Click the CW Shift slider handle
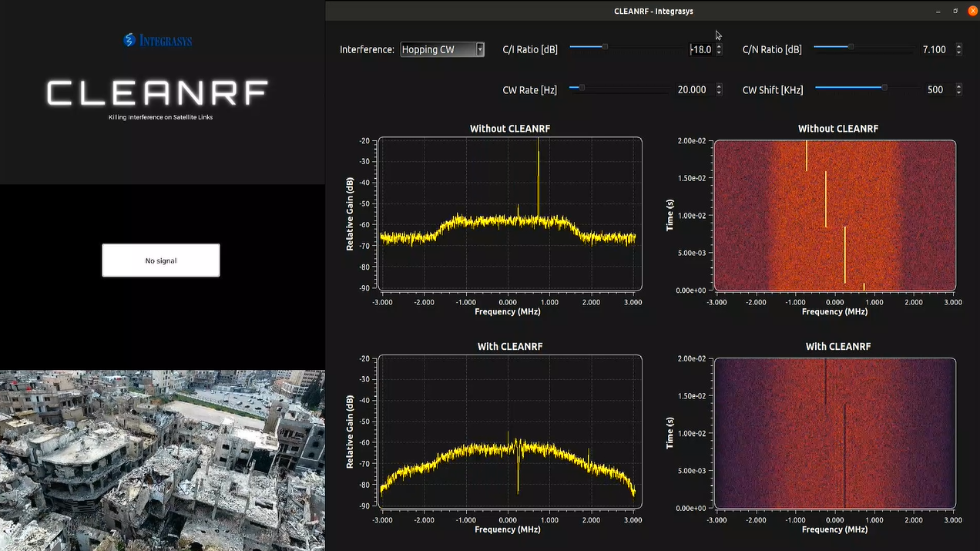 [x=884, y=88]
